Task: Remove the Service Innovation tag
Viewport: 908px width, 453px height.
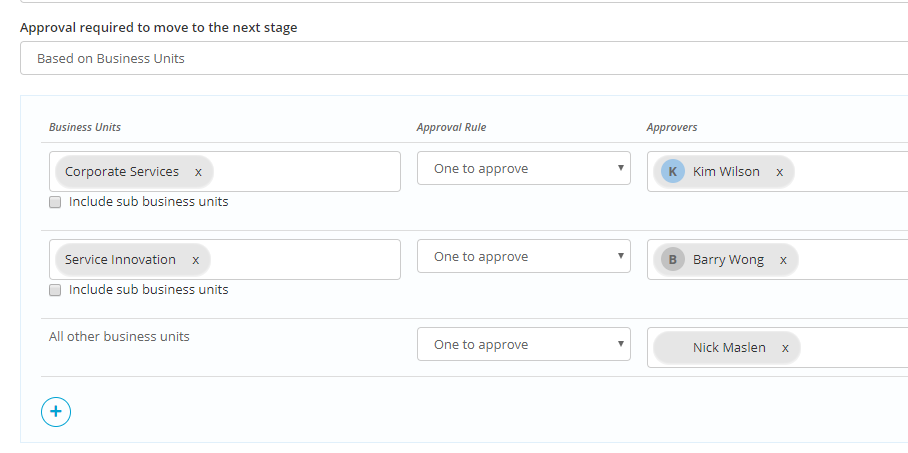Action: click(195, 260)
